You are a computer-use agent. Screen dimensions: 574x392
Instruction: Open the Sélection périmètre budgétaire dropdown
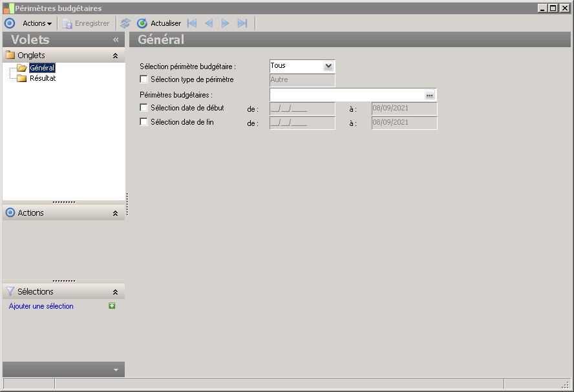click(328, 66)
